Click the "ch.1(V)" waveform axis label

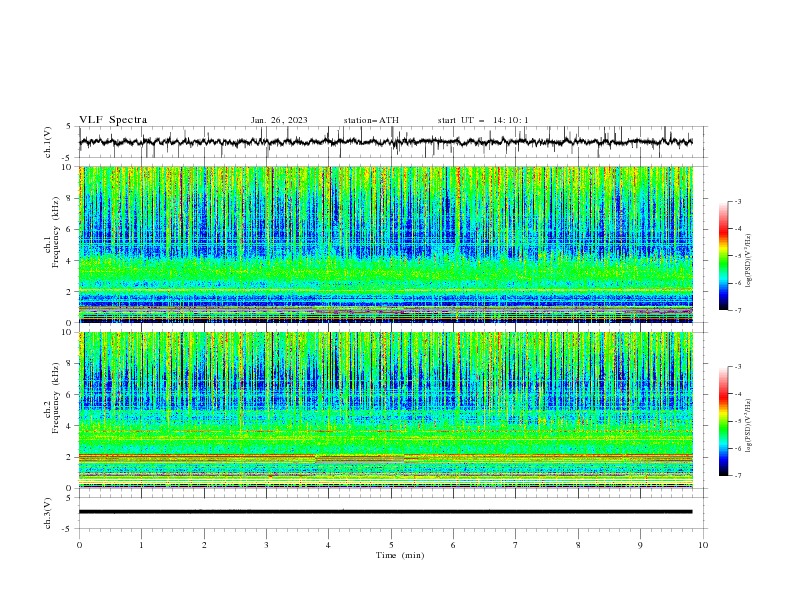pyautogui.click(x=48, y=142)
